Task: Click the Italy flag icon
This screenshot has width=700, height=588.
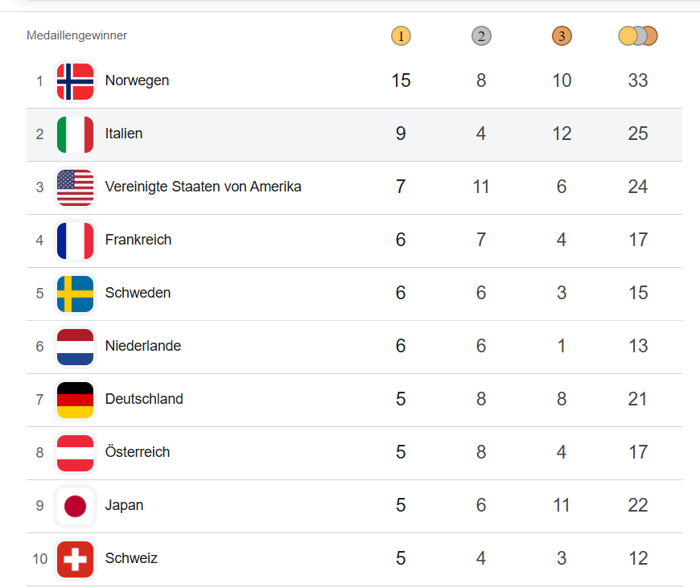Action: (75, 134)
